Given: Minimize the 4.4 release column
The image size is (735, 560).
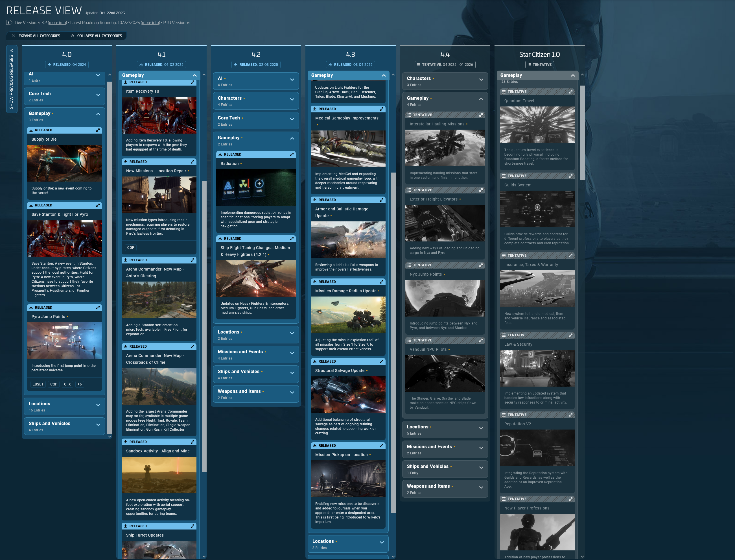Looking at the screenshot, I should coord(483,52).
